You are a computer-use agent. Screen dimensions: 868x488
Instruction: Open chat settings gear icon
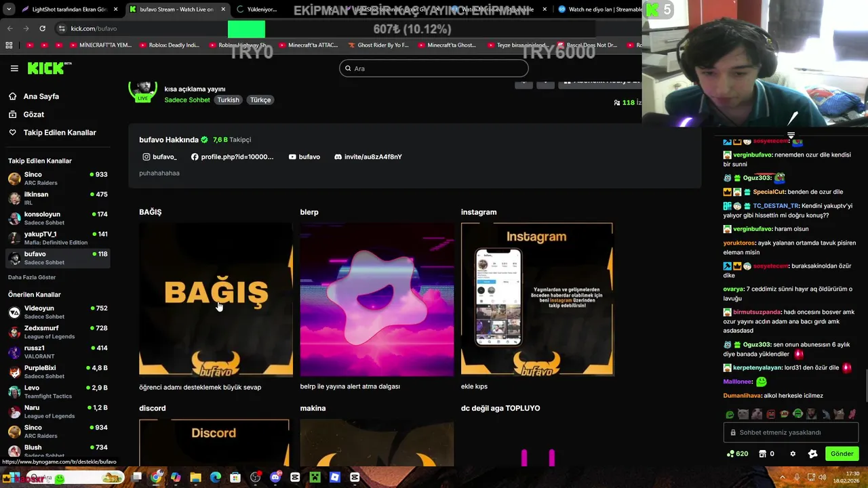pyautogui.click(x=793, y=454)
